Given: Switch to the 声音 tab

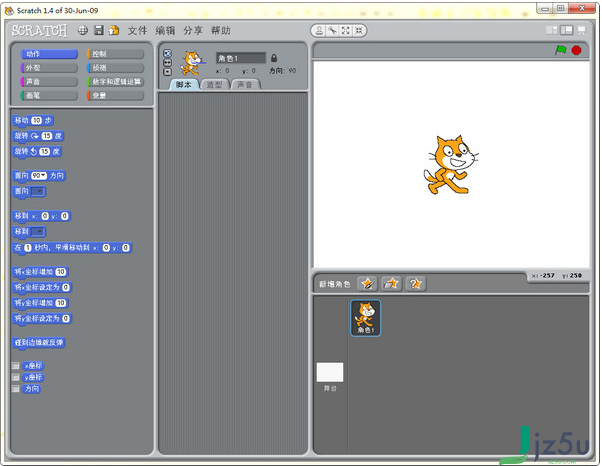Looking at the screenshot, I should 245,84.
